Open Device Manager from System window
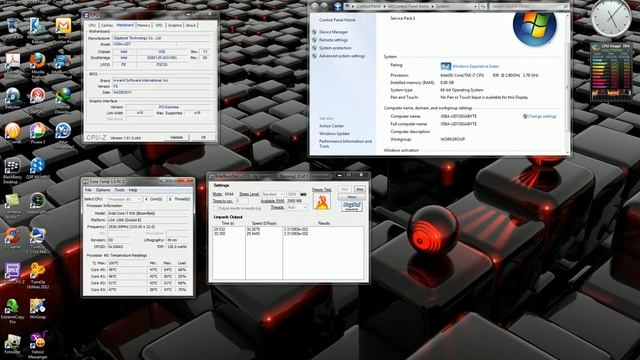 point(333,32)
